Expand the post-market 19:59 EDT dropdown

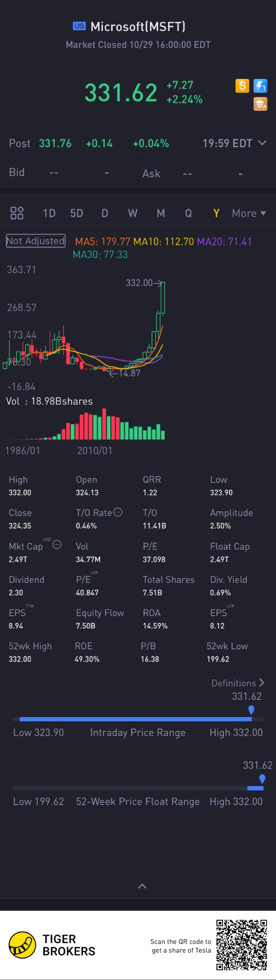[x=262, y=143]
